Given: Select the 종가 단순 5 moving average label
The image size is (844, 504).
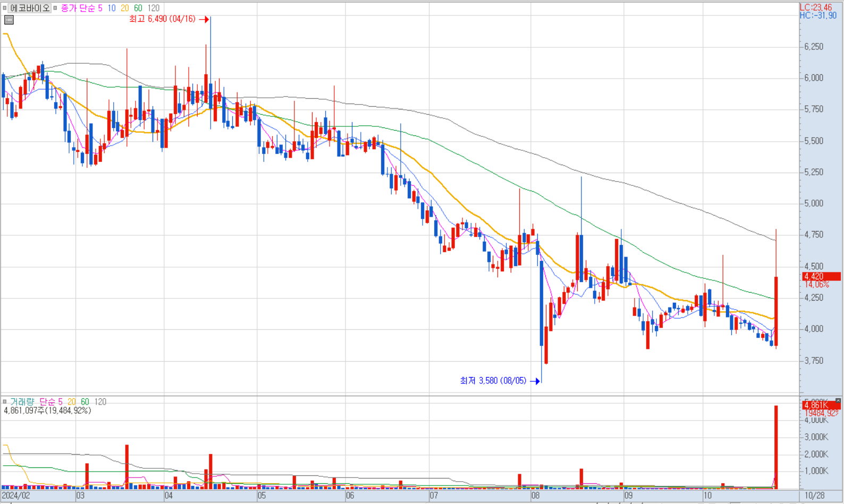Looking at the screenshot, I should point(82,8).
